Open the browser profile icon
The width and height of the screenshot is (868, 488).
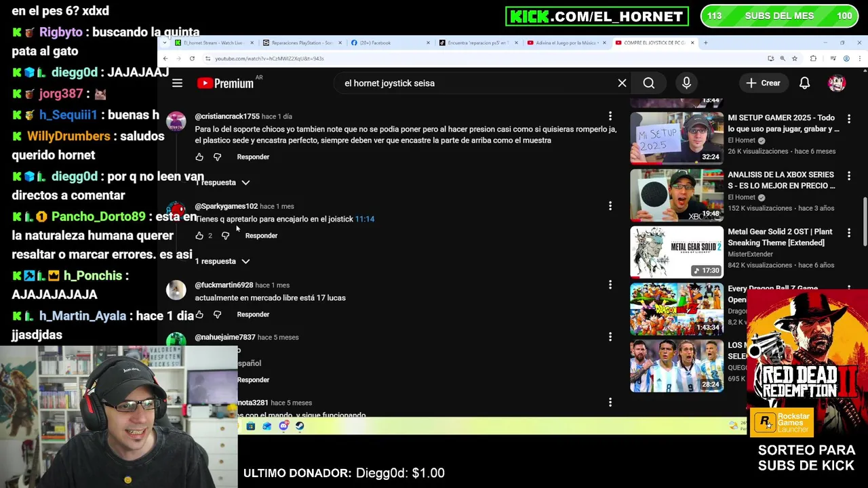846,58
